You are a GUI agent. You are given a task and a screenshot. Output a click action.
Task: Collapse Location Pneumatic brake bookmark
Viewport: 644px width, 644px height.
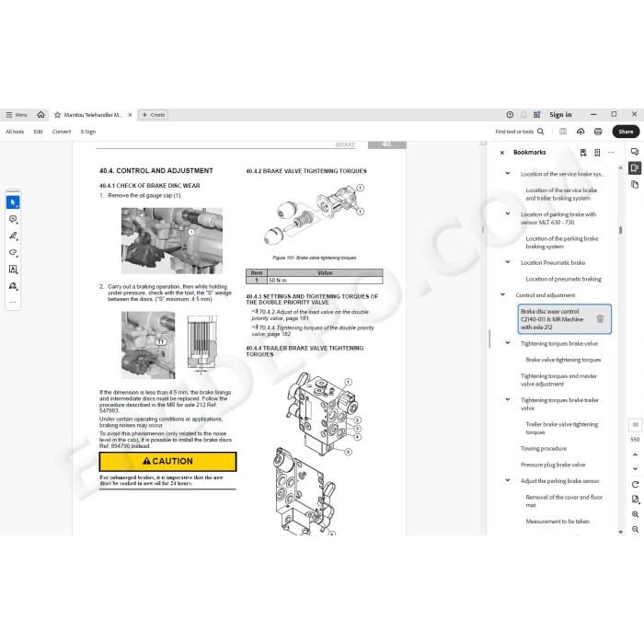(508, 261)
